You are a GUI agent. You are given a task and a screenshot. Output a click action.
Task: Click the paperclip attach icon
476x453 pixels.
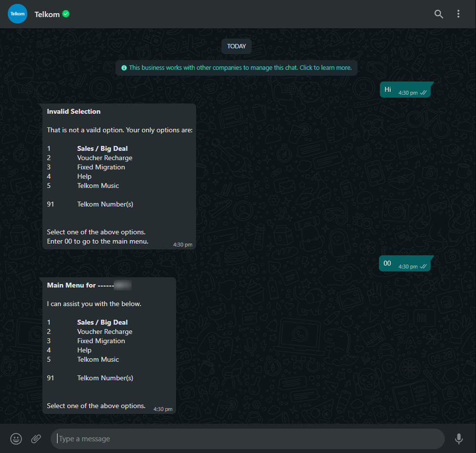[x=36, y=439]
